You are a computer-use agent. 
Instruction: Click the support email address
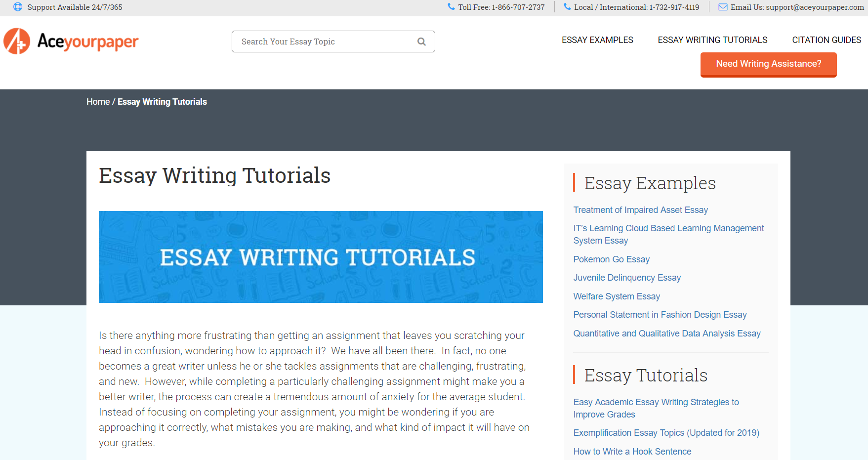815,7
